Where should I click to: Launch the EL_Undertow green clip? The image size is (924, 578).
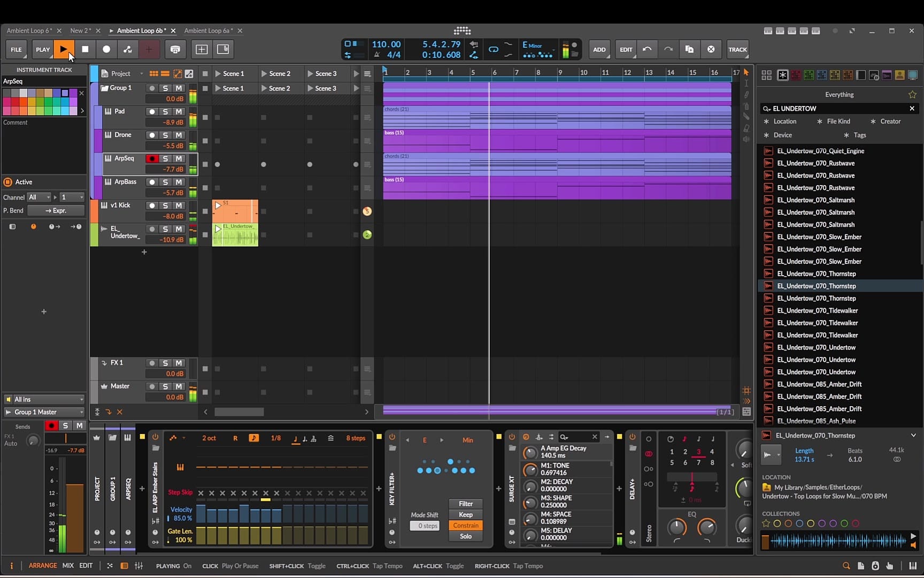pyautogui.click(x=218, y=229)
